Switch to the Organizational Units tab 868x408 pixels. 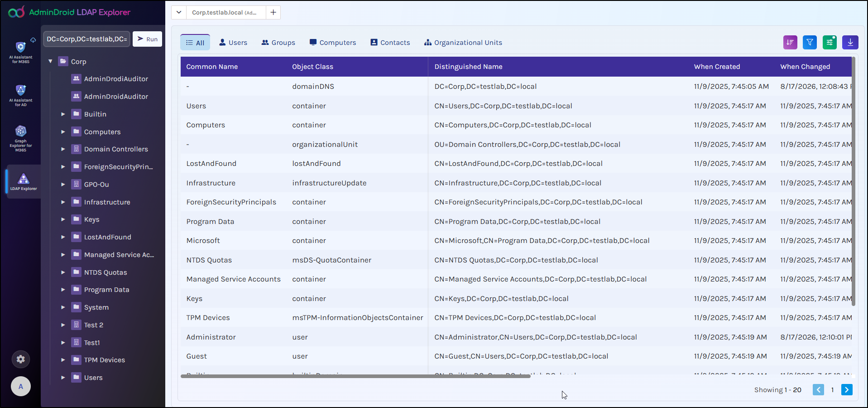[463, 43]
